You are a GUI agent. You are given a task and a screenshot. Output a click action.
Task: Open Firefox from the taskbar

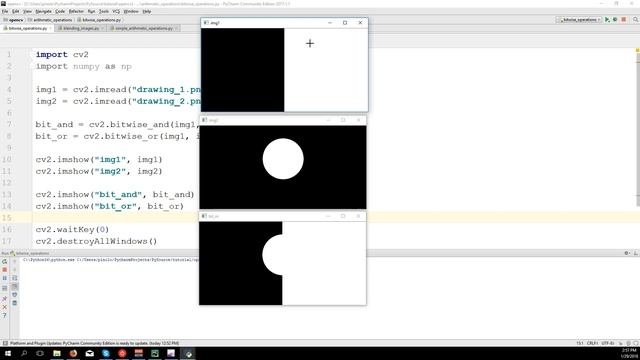point(73,353)
